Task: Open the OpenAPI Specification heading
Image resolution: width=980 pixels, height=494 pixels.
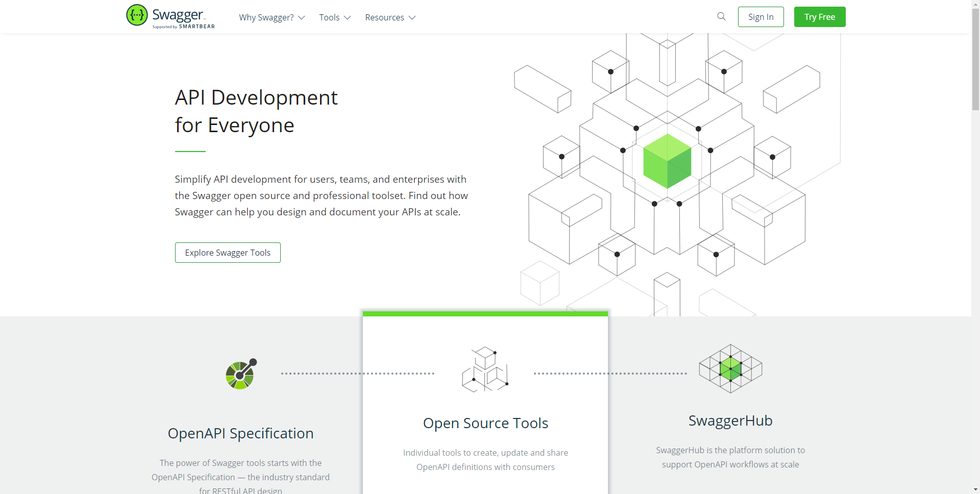Action: pyautogui.click(x=241, y=433)
